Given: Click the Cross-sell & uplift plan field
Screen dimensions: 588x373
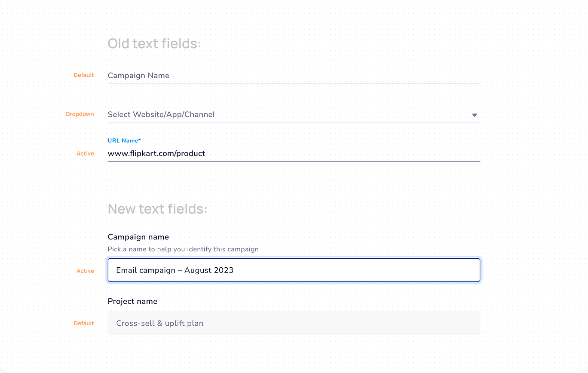Looking at the screenshot, I should 294,323.
